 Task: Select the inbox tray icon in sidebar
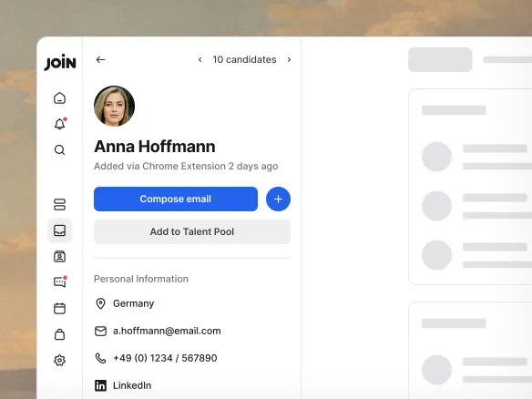(x=60, y=230)
